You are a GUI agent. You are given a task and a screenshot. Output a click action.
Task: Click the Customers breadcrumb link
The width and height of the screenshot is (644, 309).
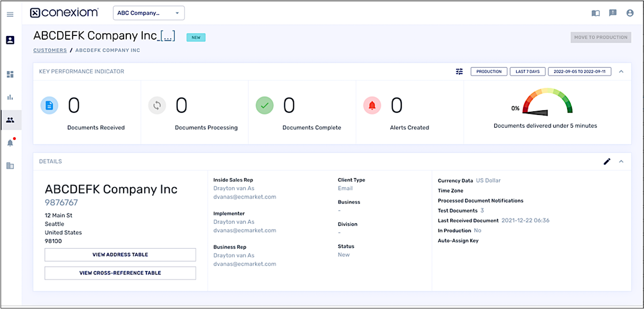(50, 50)
